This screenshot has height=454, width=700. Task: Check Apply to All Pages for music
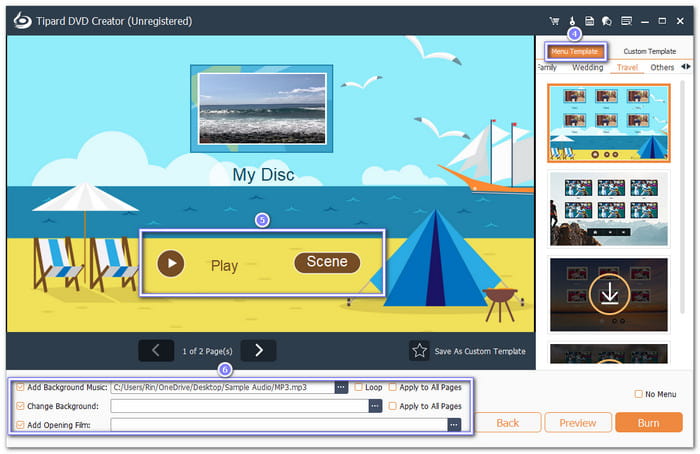pyautogui.click(x=392, y=387)
